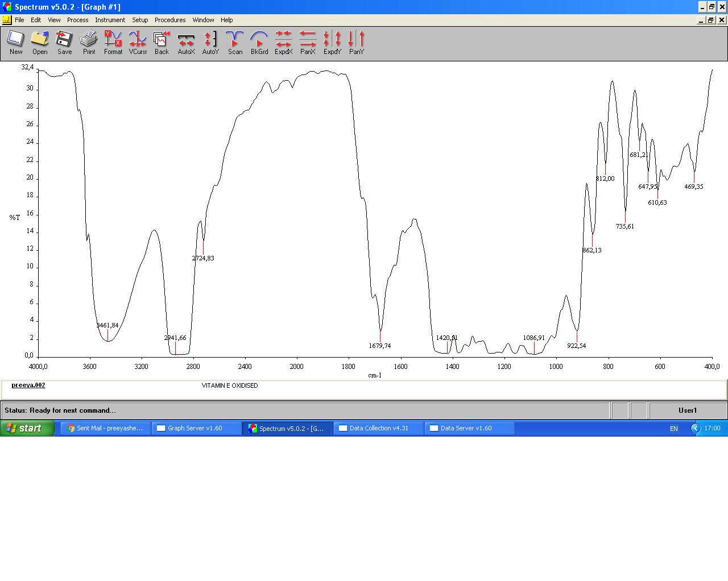Click the 610,63 peak label
728x581 pixels.
click(x=657, y=202)
